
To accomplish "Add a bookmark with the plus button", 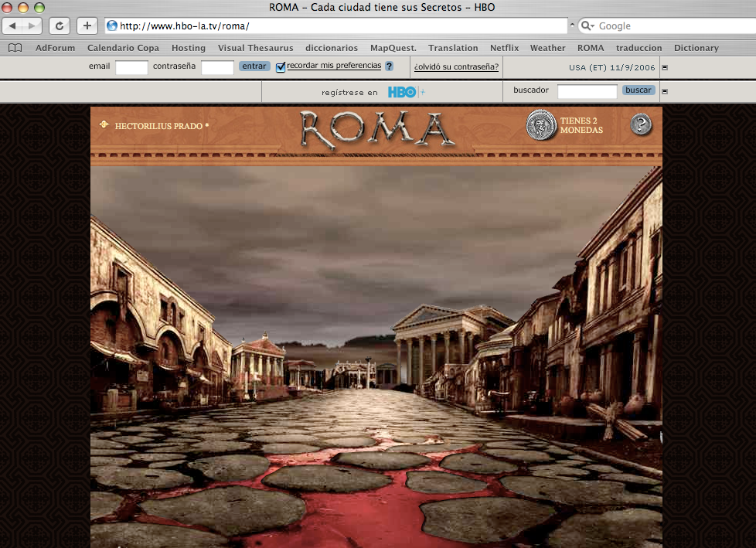I will tap(87, 26).
